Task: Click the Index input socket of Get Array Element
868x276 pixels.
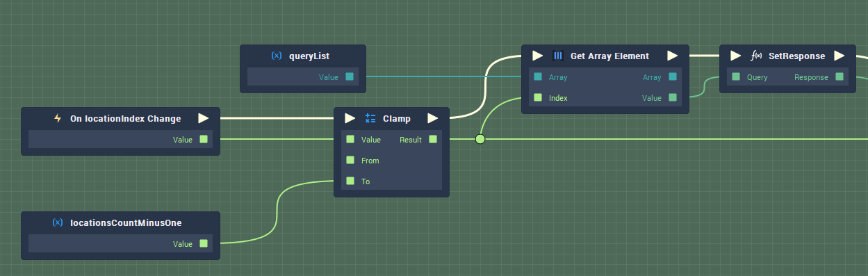Action: point(539,98)
